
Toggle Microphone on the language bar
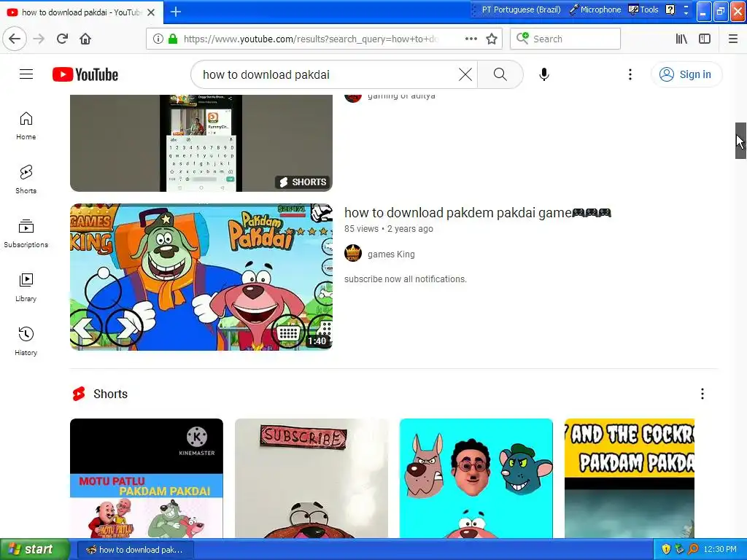click(x=595, y=9)
